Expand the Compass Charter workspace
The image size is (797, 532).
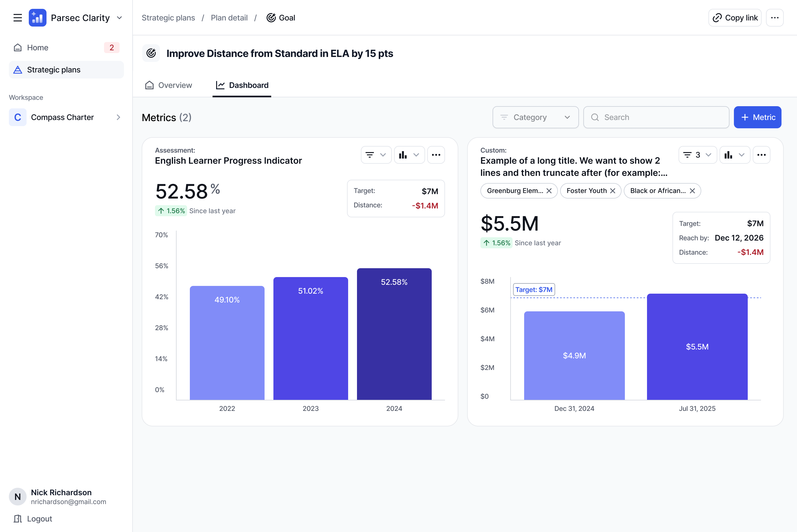point(118,118)
